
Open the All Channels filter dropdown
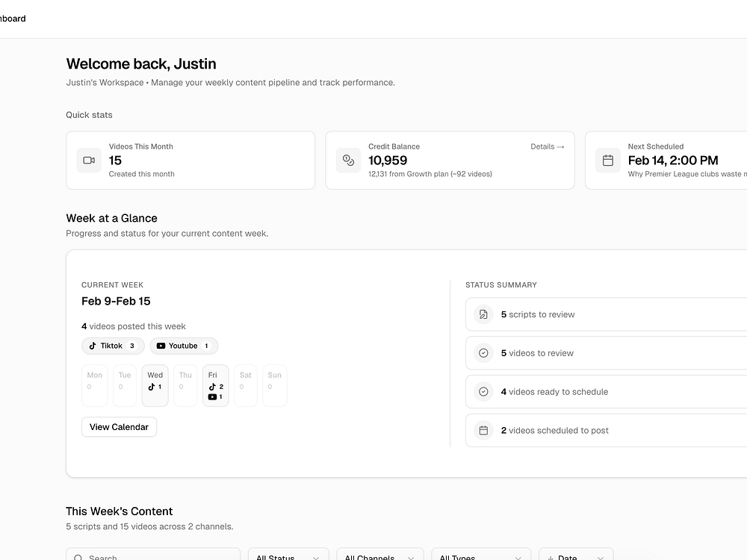(x=379, y=556)
